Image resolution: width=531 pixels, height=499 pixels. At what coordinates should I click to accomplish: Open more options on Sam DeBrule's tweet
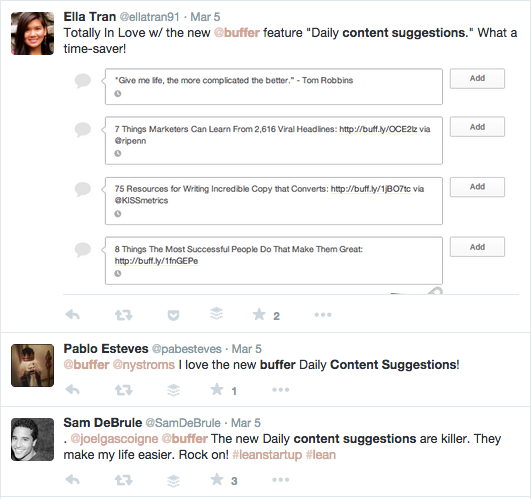[x=281, y=480]
